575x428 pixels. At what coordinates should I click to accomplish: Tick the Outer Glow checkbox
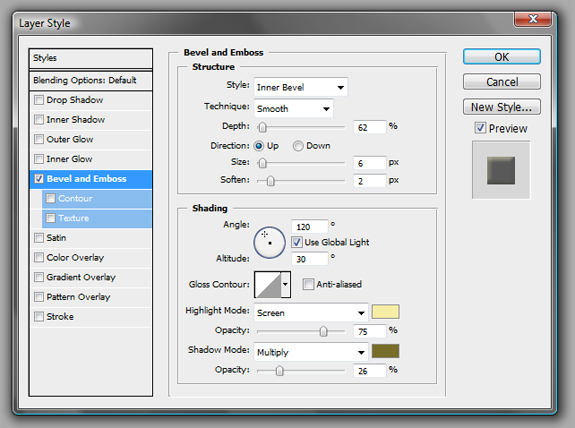pos(39,139)
